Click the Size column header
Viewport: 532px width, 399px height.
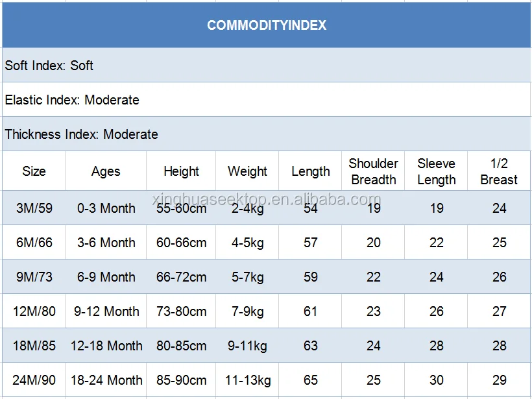[34, 171]
